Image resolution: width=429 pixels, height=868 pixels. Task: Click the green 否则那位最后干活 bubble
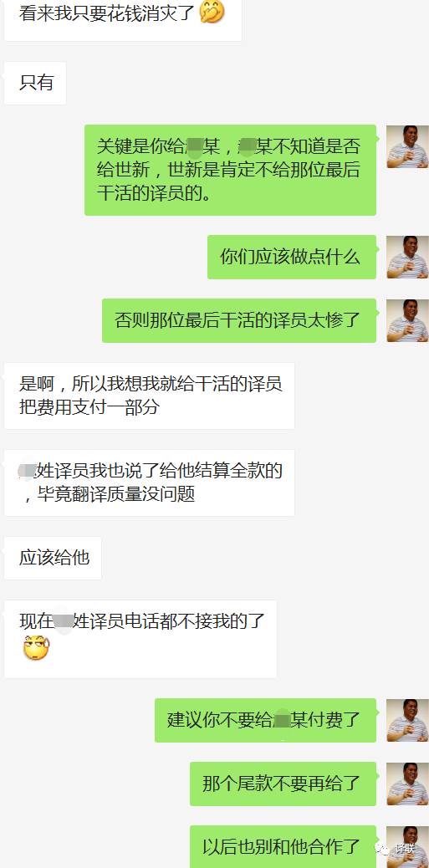239,320
